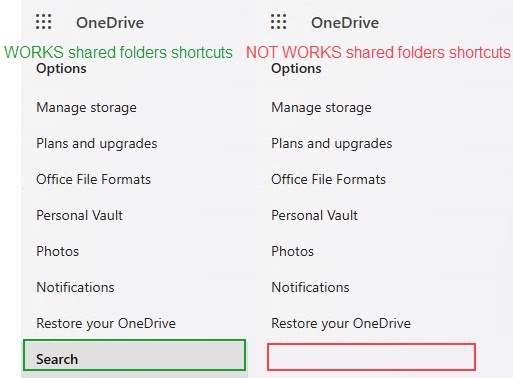
Task: Click the empty red-outlined box
Action: click(x=371, y=357)
